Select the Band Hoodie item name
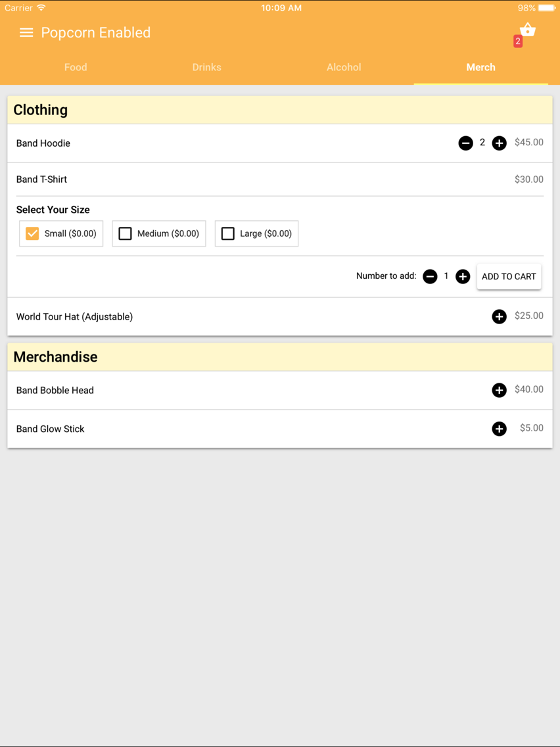This screenshot has width=560, height=747. pos(43,143)
